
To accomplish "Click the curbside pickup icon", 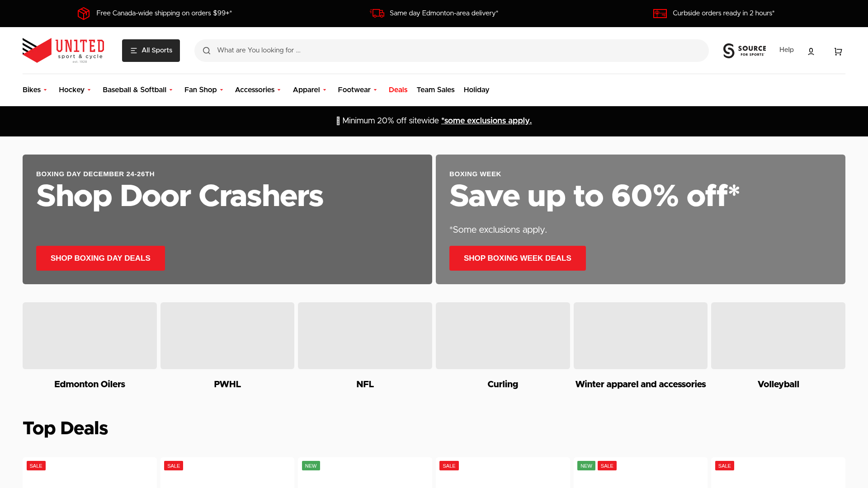I will 660,14.
